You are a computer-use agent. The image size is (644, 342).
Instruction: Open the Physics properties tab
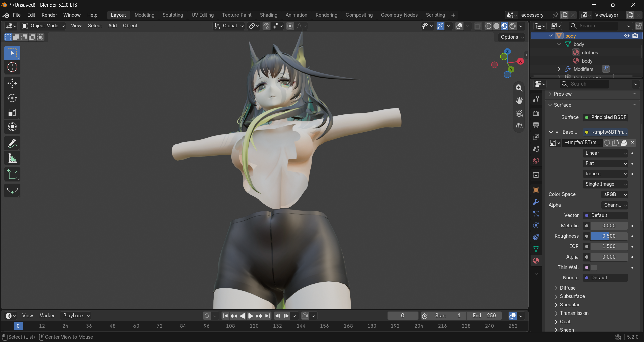pos(536,225)
